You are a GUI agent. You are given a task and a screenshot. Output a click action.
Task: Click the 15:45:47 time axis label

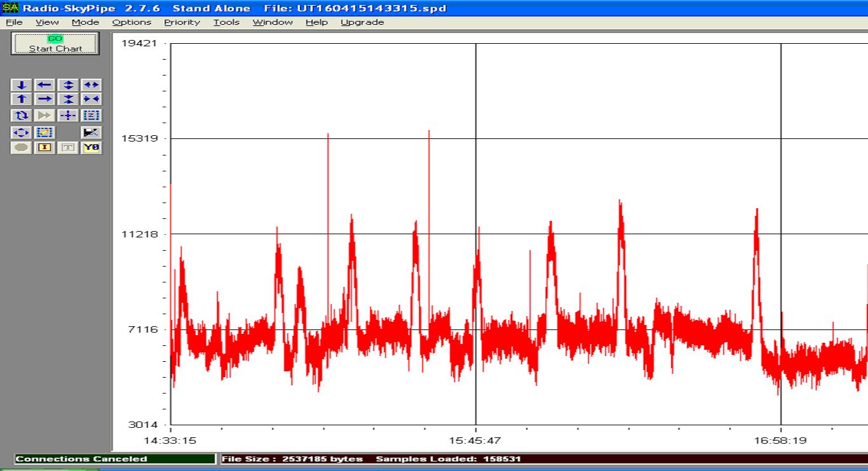(x=475, y=440)
